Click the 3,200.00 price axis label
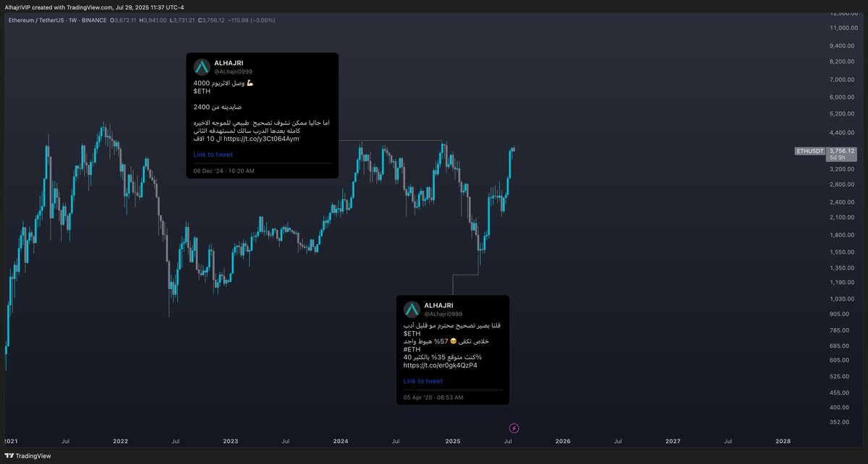This screenshot has width=868, height=464. pyautogui.click(x=841, y=168)
